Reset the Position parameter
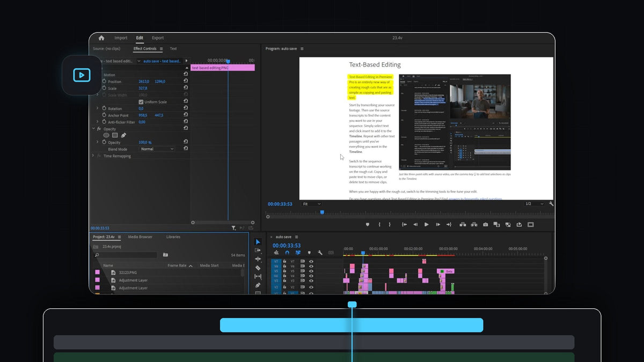This screenshot has height=362, width=644. 186,82
